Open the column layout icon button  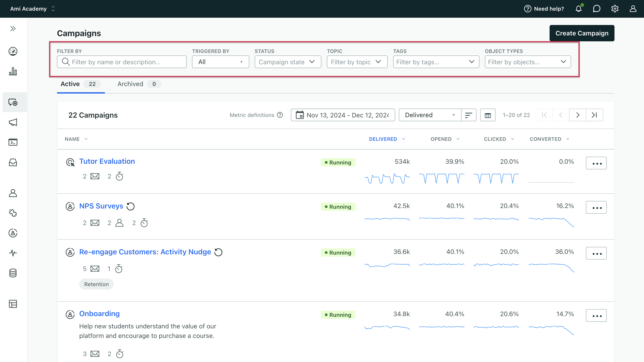coord(488,115)
